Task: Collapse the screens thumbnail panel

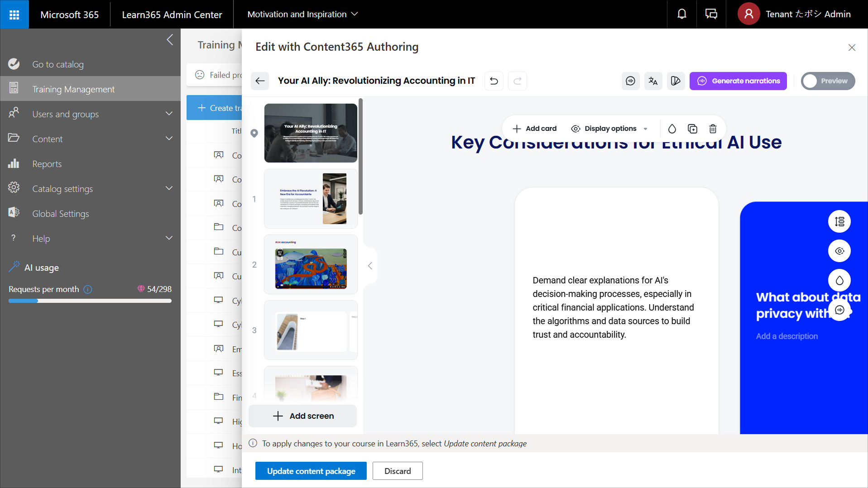Action: (370, 266)
